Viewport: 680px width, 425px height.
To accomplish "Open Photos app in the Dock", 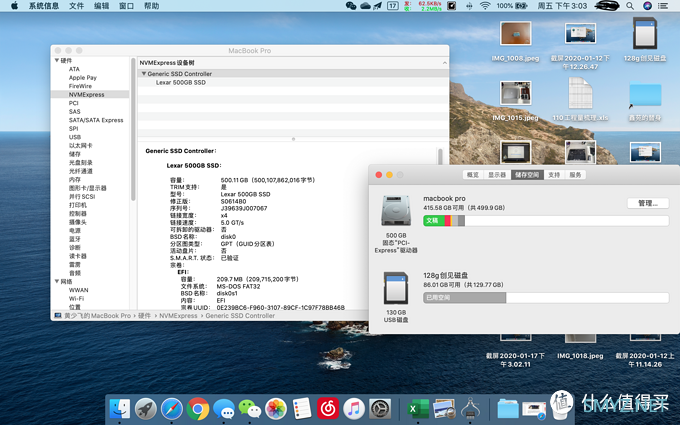I will (x=276, y=409).
